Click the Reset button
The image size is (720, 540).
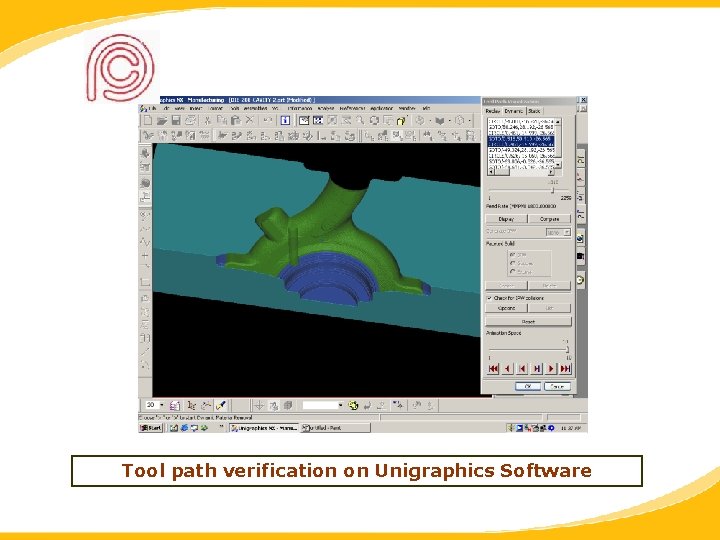coord(528,322)
